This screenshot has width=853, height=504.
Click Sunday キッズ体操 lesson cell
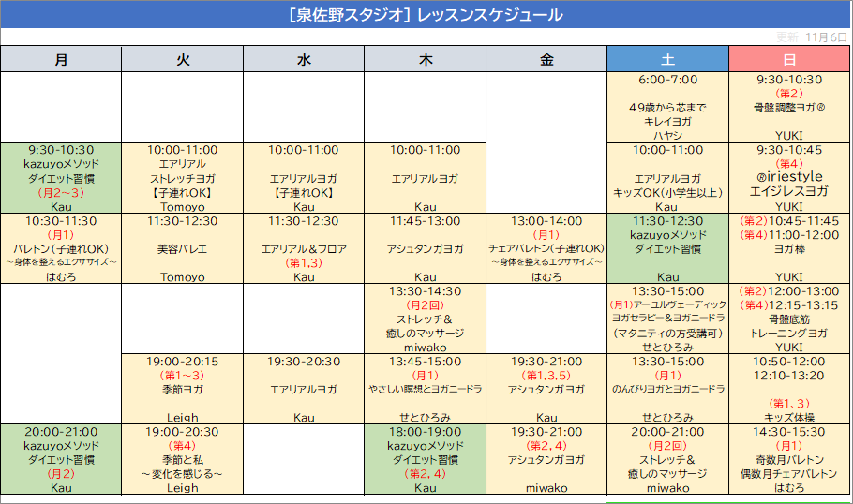coord(789,389)
